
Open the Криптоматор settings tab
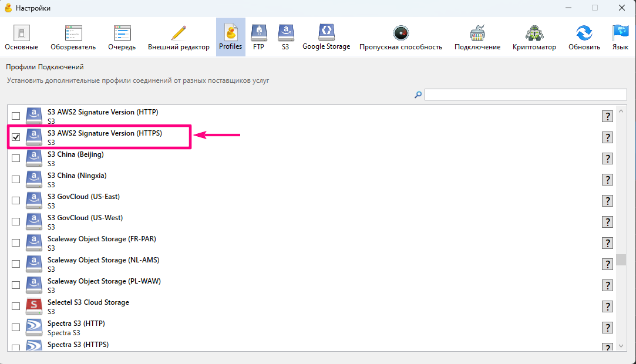pos(534,38)
